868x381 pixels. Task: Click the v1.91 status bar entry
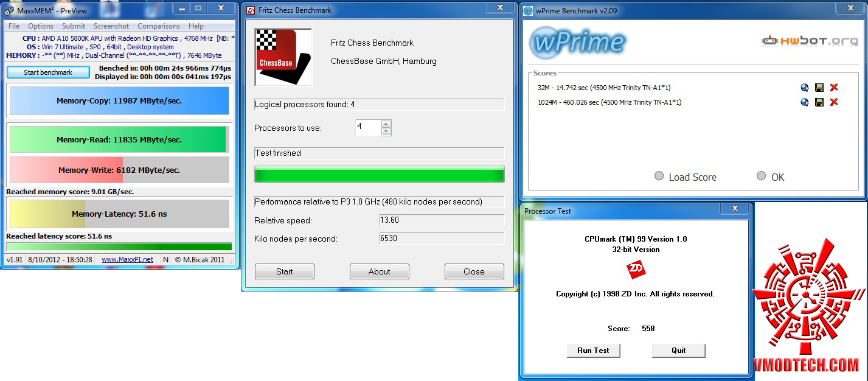pos(14,259)
